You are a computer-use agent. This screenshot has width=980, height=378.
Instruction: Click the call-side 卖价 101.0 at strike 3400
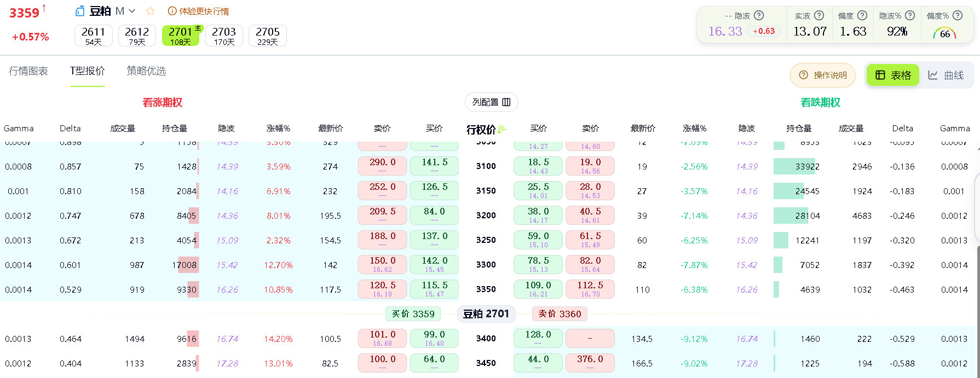[382, 338]
